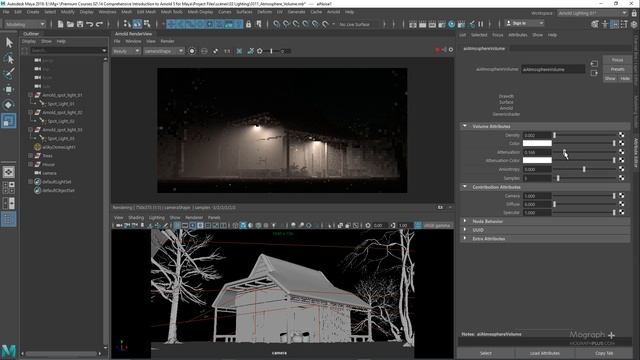Open the Attributes menu in Attribute Editor
Image resolution: width=640 pixels, height=360 pixels.
[x=518, y=35]
